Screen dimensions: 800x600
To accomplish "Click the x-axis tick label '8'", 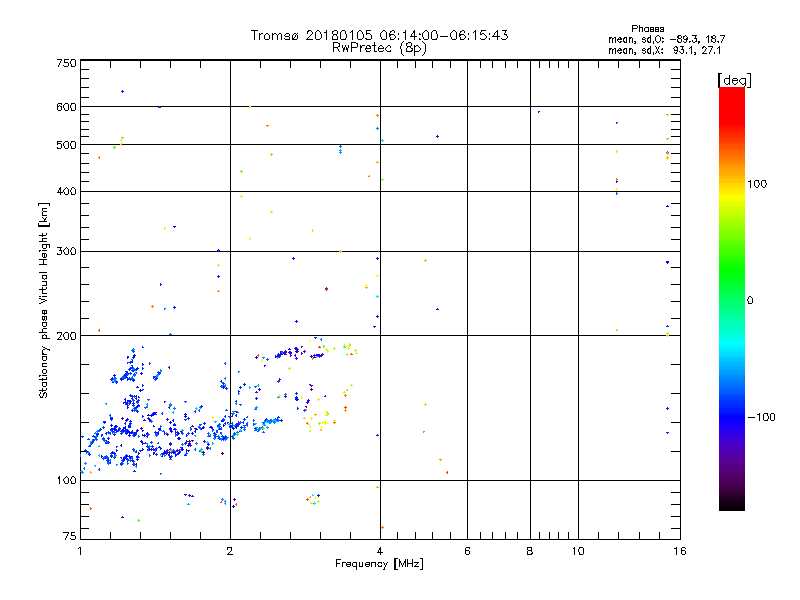I will point(530,551).
